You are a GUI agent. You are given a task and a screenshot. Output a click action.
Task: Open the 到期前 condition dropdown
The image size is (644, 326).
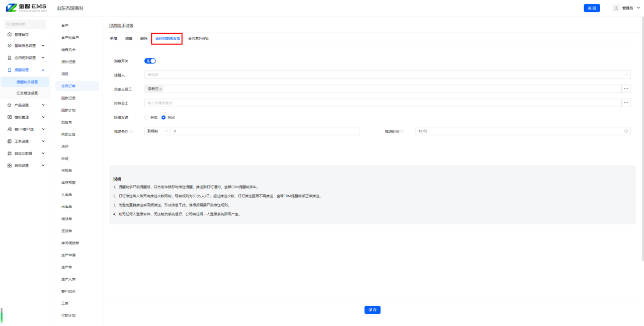[157, 131]
